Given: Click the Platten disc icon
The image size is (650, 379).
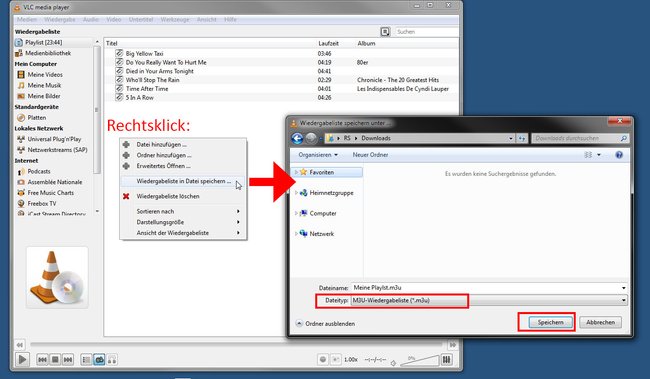Looking at the screenshot, I should [x=21, y=118].
